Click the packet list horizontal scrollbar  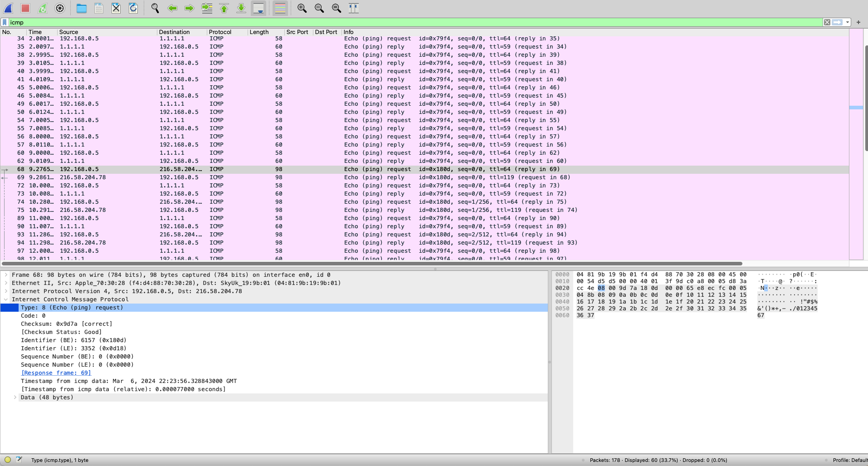click(372, 263)
